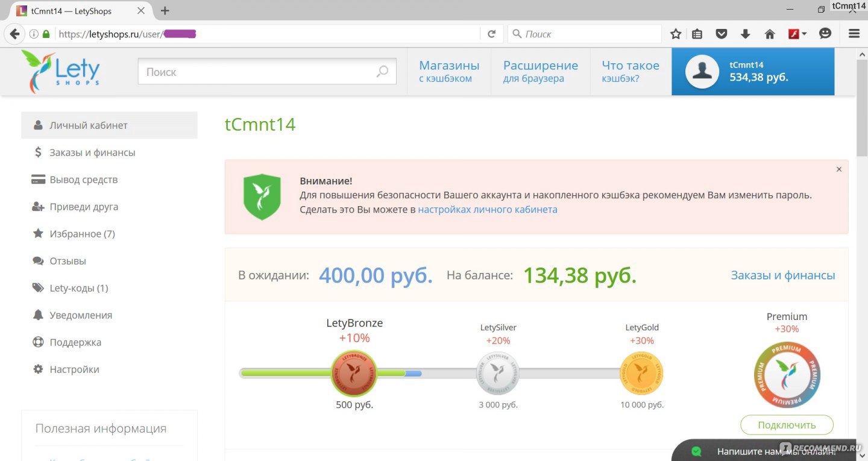Image resolution: width=868 pixels, height=461 pixels.
Task: Click the green shield warning icon
Action: click(x=262, y=196)
